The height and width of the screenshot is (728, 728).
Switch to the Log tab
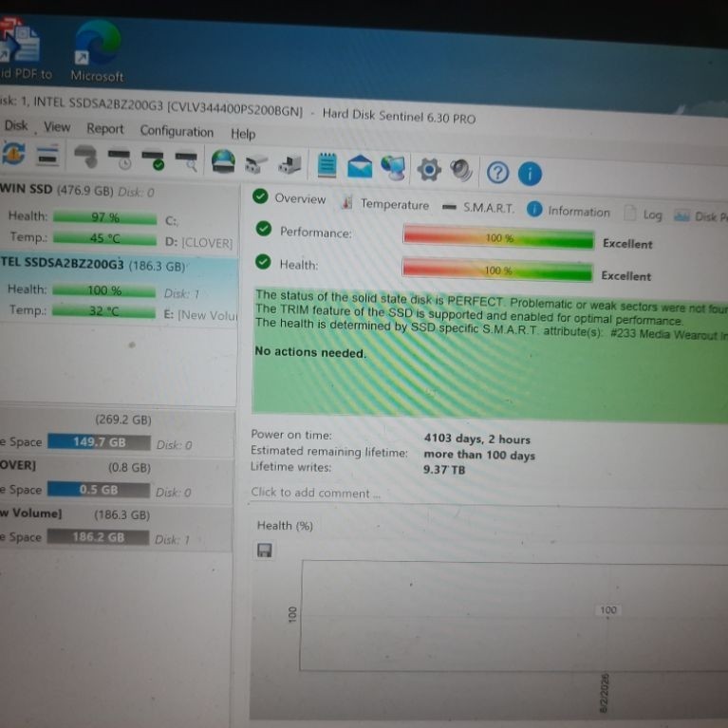(644, 215)
